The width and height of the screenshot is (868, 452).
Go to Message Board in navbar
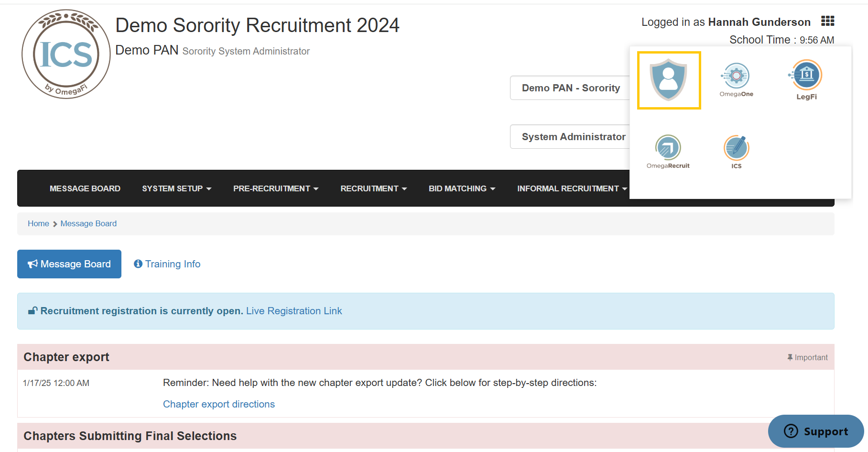click(85, 188)
